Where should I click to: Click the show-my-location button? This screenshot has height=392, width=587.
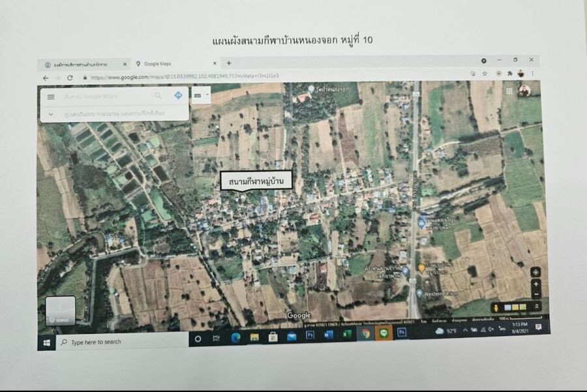click(535, 271)
